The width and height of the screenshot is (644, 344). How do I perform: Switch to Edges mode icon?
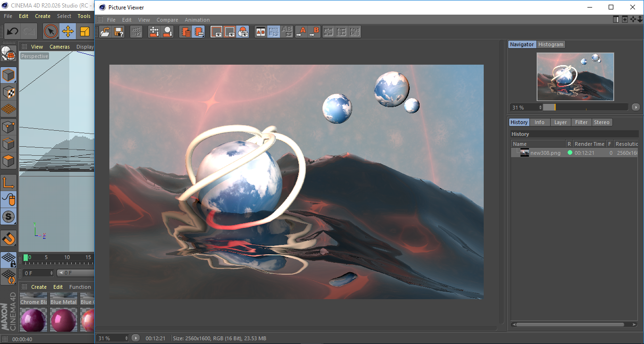point(8,143)
